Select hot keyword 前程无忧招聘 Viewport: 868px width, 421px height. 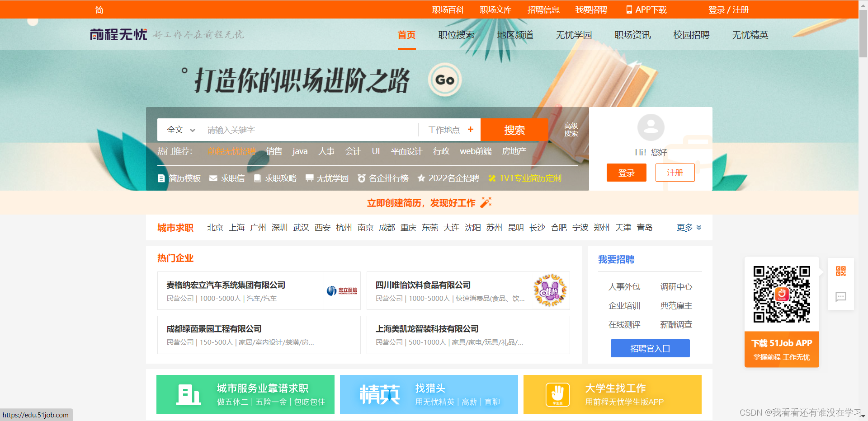[231, 151]
